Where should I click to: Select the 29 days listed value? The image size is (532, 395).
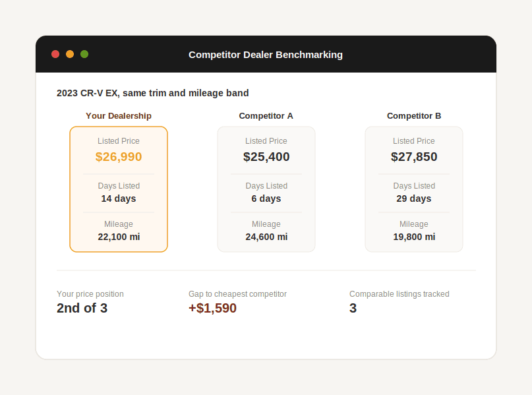click(414, 198)
